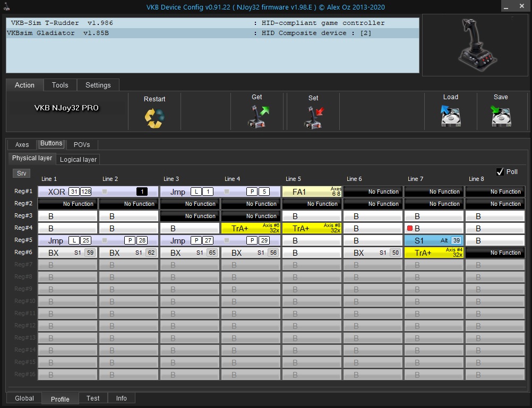Viewport: 532px width, 408px height.
Task: Click the Save to disk icon
Action: [x=501, y=116]
